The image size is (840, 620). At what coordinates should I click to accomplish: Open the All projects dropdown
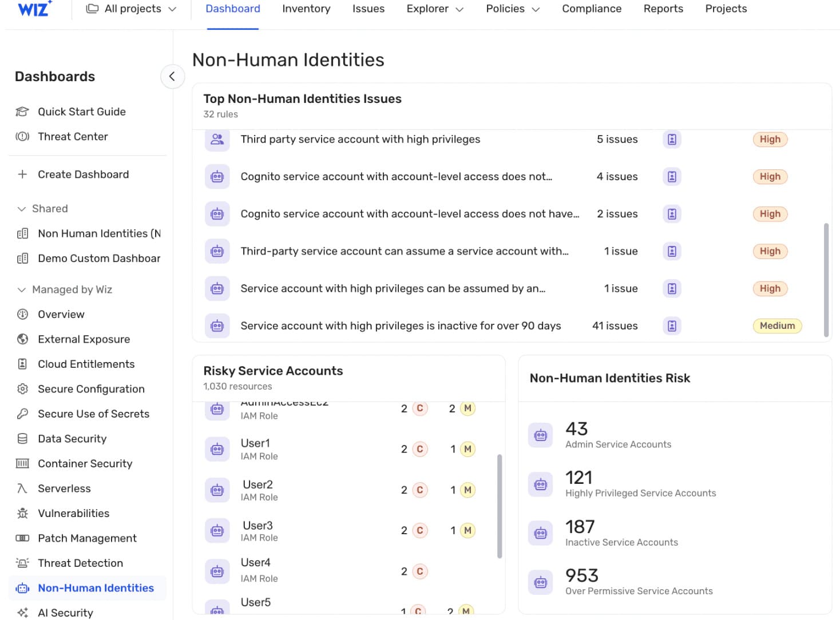[131, 9]
